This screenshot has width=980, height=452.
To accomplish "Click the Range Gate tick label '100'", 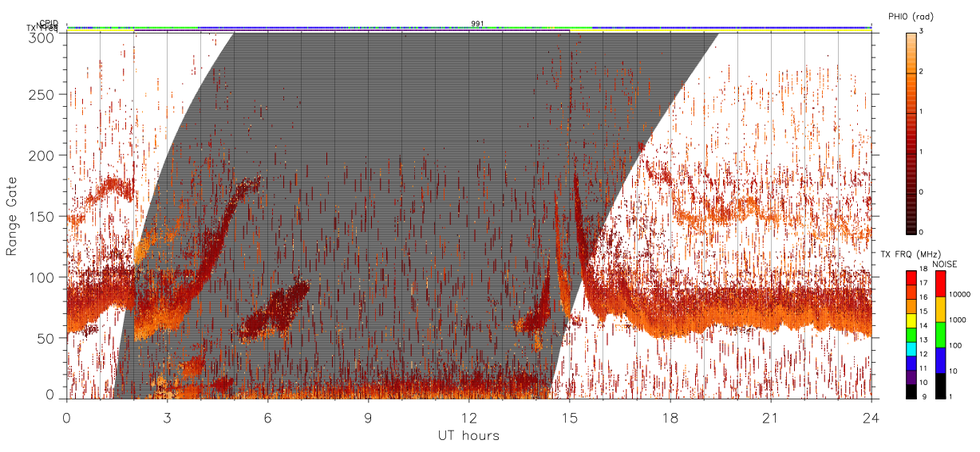I will 43,277.
